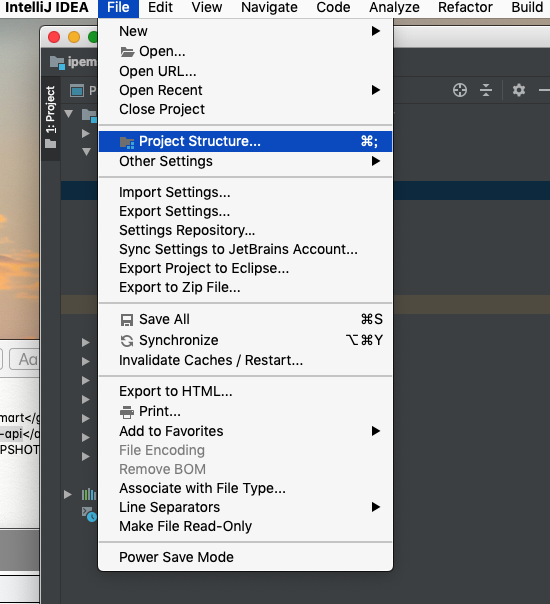Toggle the 1: Project tool window tab
Viewport: 550px width, 604px height.
tap(51, 117)
